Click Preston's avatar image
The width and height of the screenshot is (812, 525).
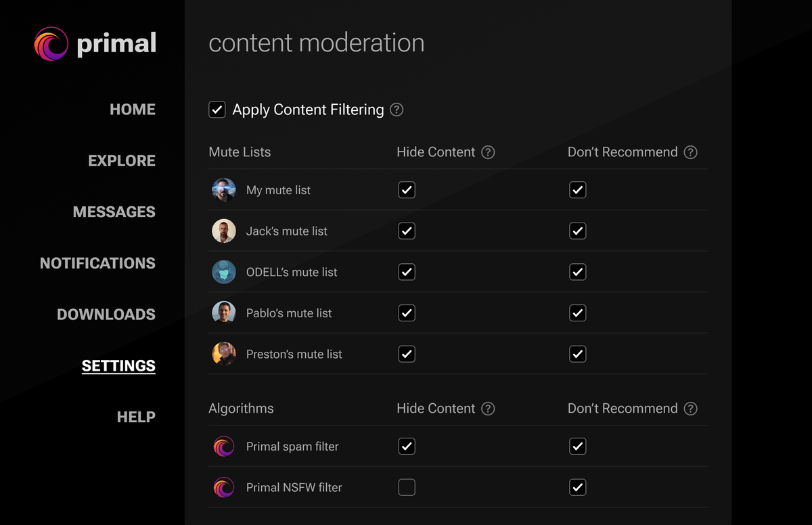[224, 354]
